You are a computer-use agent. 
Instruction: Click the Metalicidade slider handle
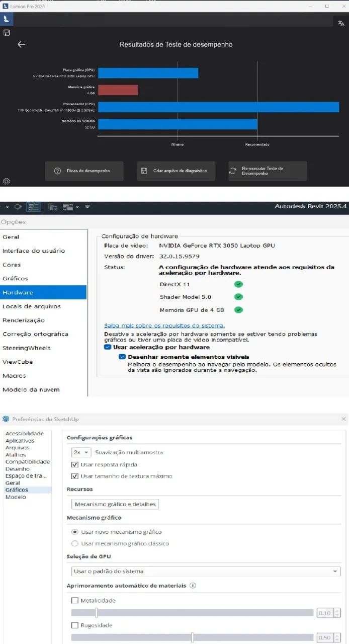click(96, 612)
